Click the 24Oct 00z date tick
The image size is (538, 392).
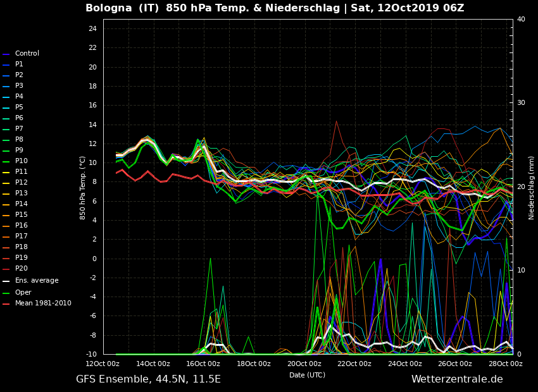click(404, 364)
